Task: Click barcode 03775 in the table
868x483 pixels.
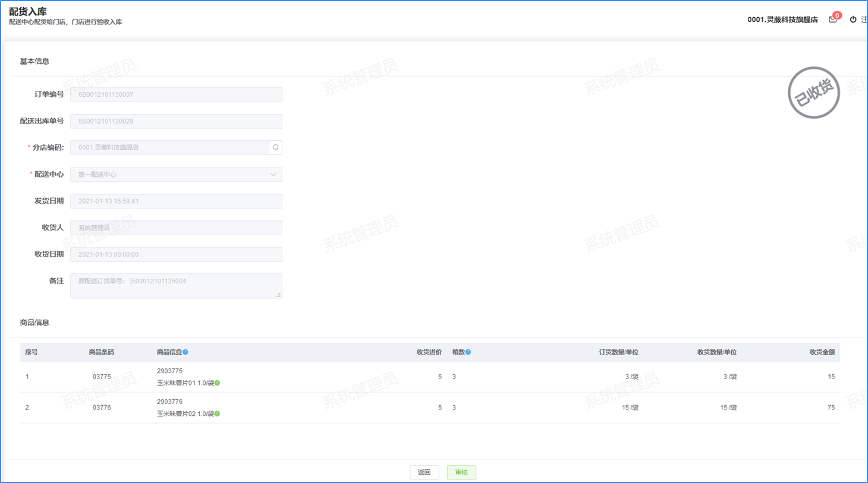Action: pyautogui.click(x=102, y=377)
